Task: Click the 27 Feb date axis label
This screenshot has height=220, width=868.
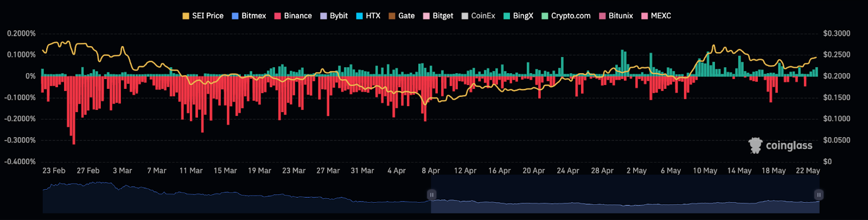Action: (88, 171)
